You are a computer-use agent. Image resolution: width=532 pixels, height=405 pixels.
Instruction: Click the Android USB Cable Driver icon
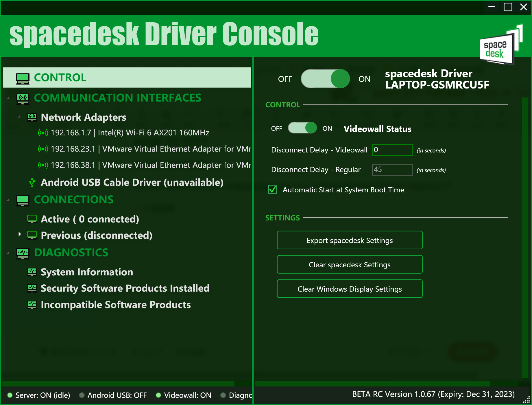[x=32, y=182]
